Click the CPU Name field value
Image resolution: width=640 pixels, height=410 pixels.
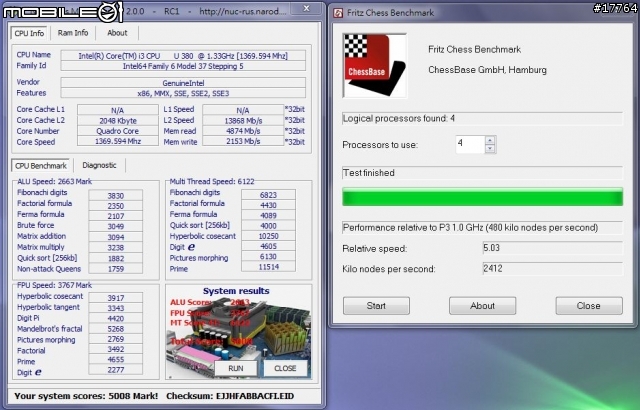click(x=183, y=55)
